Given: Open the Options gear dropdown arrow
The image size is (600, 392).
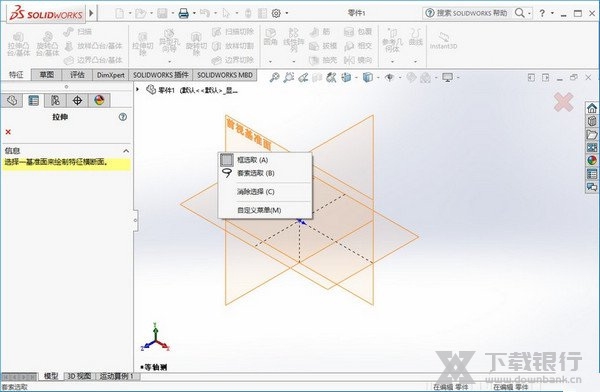Looking at the screenshot, I should click(287, 13).
